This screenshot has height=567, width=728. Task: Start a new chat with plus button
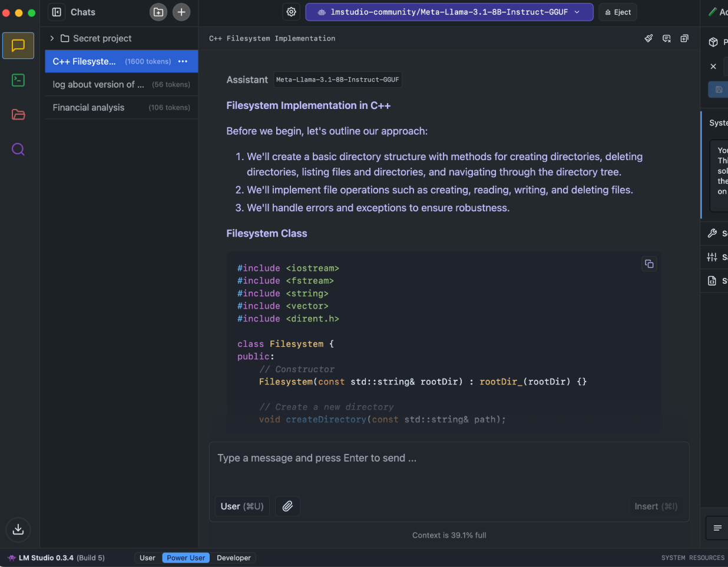click(x=181, y=12)
